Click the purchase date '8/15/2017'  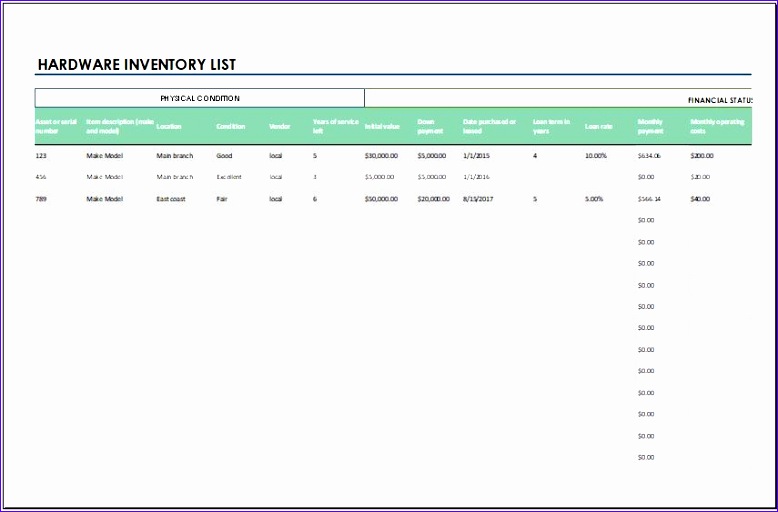tap(478, 199)
